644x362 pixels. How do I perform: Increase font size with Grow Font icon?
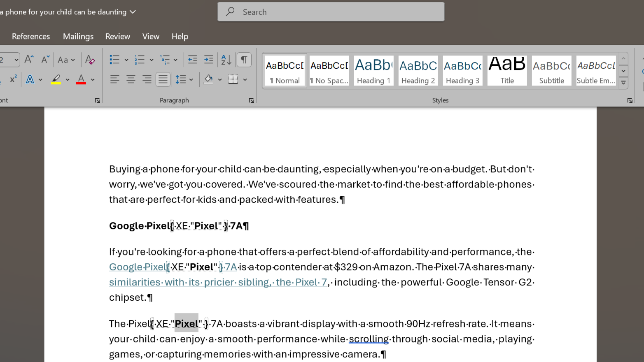[29, 60]
